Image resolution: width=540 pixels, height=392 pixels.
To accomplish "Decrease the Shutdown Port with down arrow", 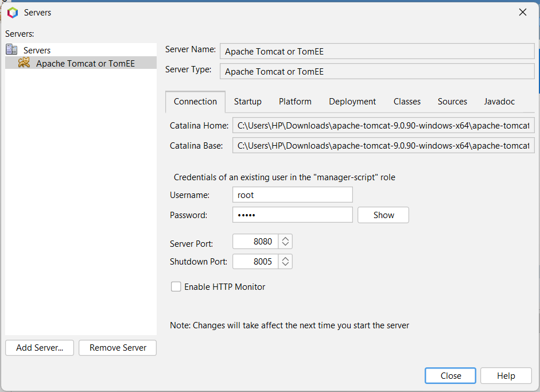I will (x=285, y=265).
